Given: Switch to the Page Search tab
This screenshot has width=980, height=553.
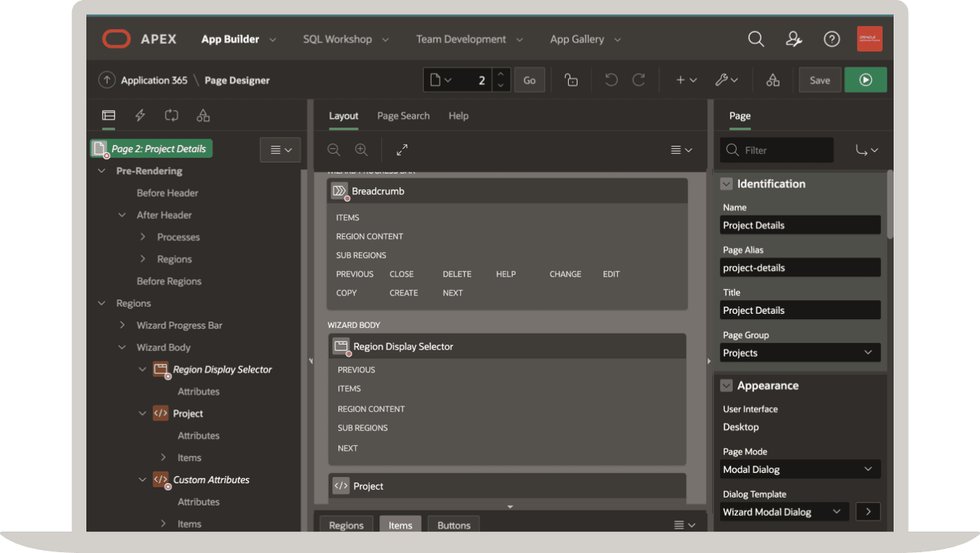Looking at the screenshot, I should pos(403,116).
